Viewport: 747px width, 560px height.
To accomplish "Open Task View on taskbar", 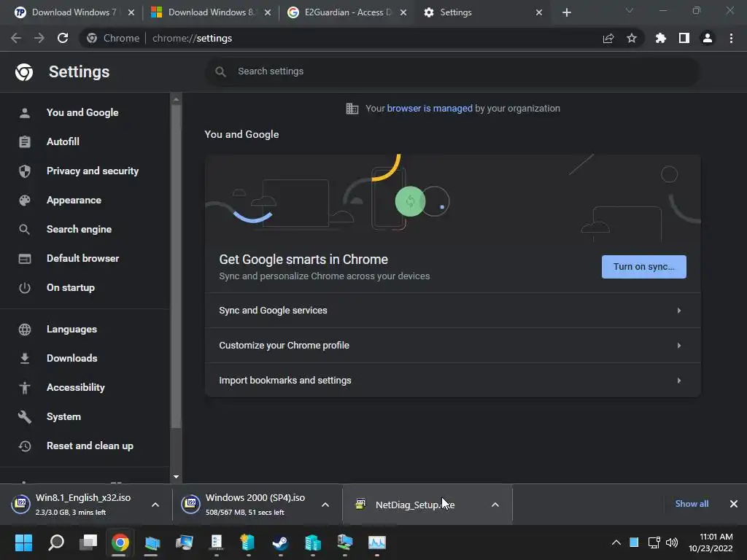I will [88, 542].
